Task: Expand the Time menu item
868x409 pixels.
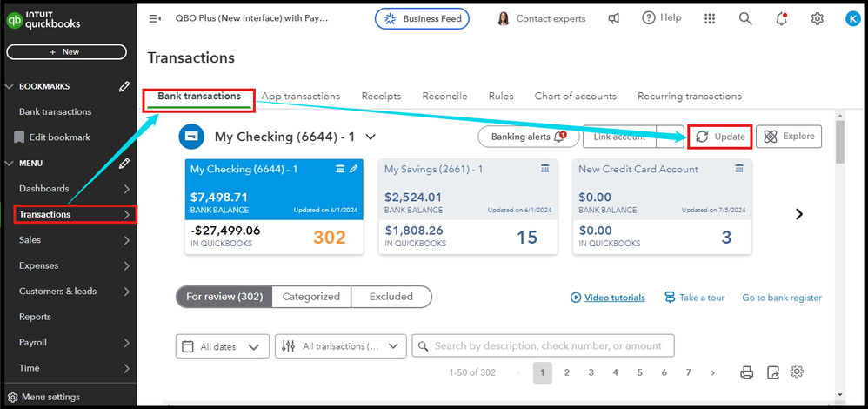Action: point(126,368)
